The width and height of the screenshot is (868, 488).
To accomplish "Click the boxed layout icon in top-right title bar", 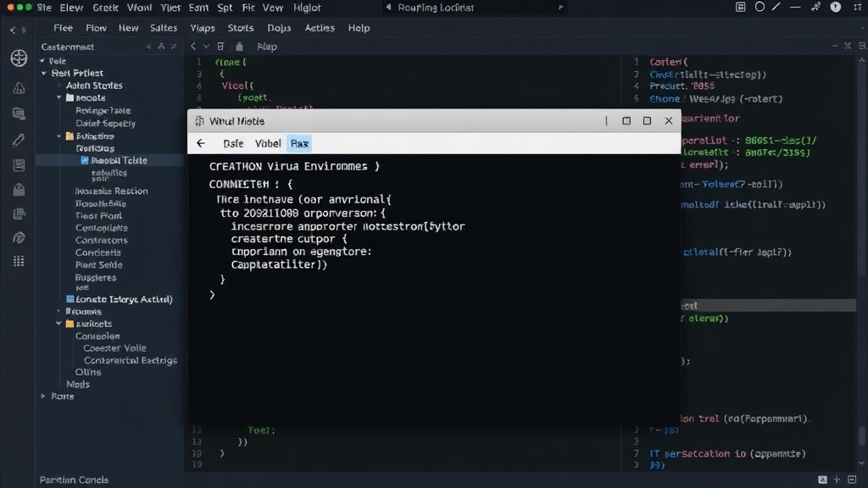I will (x=740, y=7).
